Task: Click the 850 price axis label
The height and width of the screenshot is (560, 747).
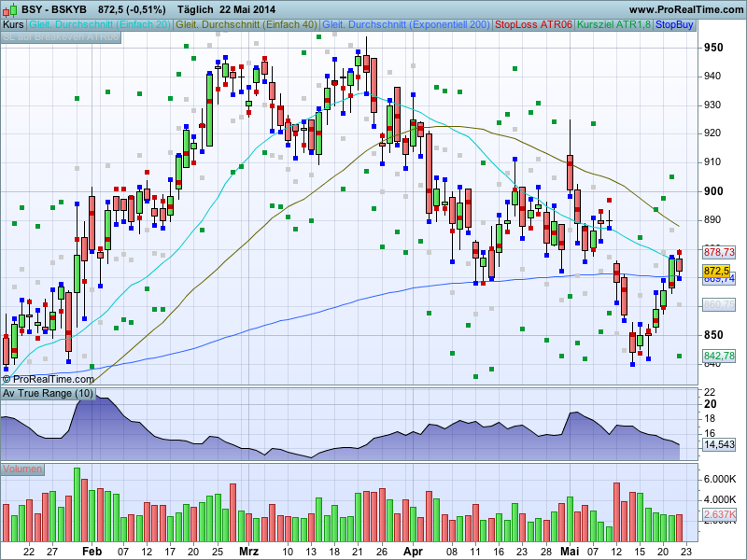Action: (x=713, y=335)
